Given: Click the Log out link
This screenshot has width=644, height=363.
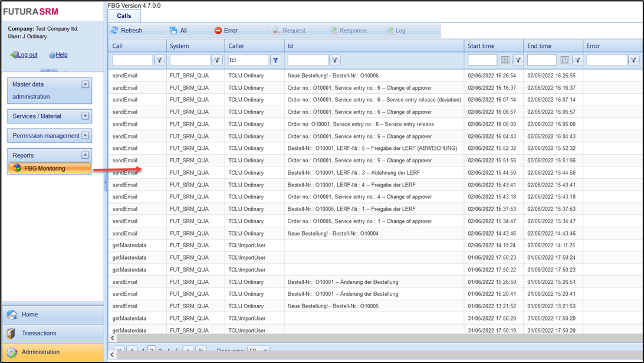Looking at the screenshot, I should (x=27, y=55).
